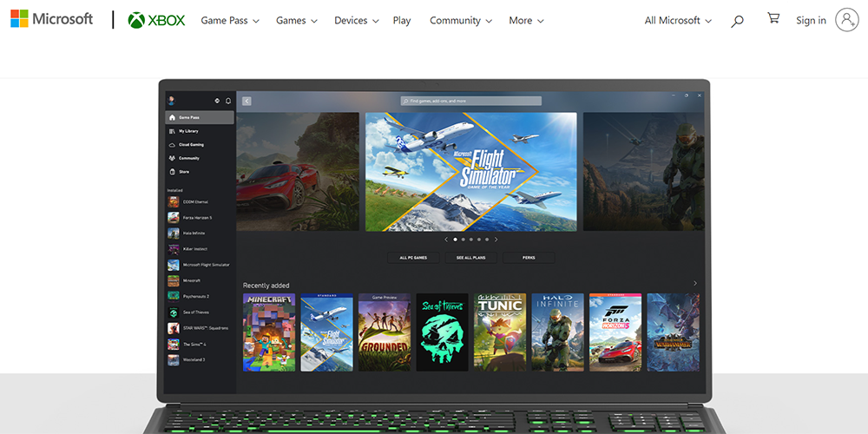Viewport: 868px width, 434px height.
Task: Expand the Games menu dropdown
Action: [297, 21]
